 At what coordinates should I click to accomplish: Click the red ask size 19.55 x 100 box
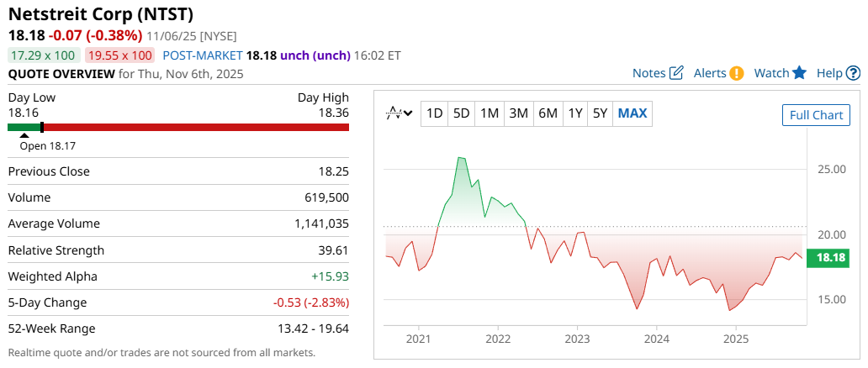pyautogui.click(x=119, y=55)
